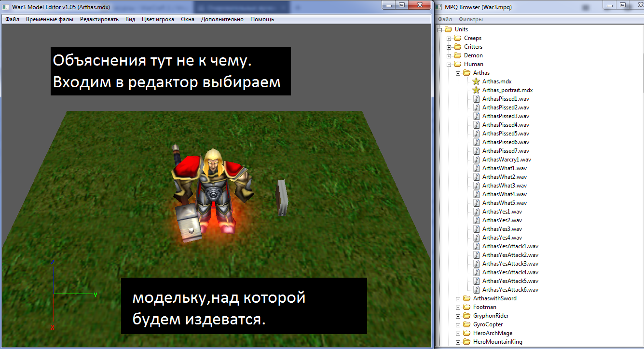
Task: Open the Цвет игрока menu
Action: click(x=158, y=19)
